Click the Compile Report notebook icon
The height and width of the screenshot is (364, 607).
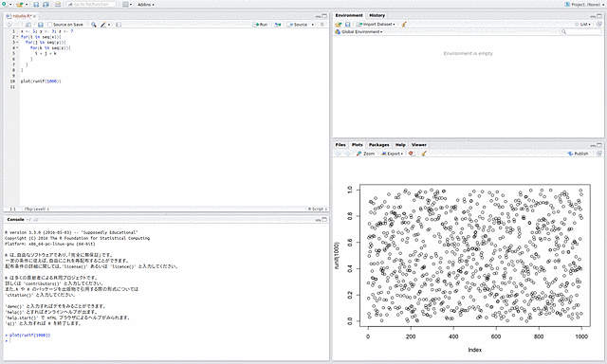pyautogui.click(x=119, y=25)
